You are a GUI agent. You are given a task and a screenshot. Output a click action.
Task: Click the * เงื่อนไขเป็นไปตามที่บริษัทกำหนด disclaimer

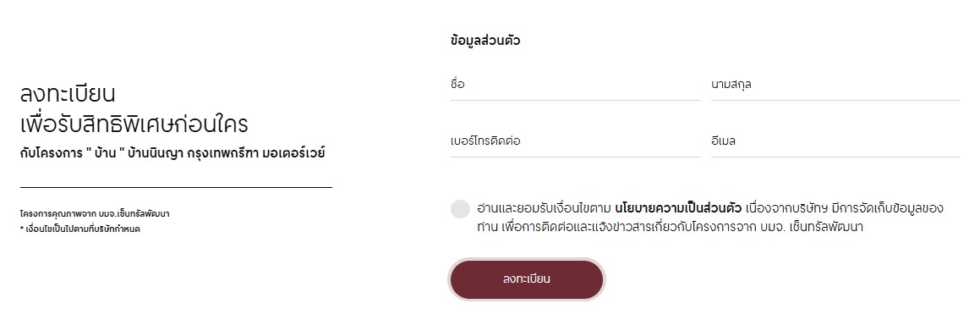(x=80, y=229)
